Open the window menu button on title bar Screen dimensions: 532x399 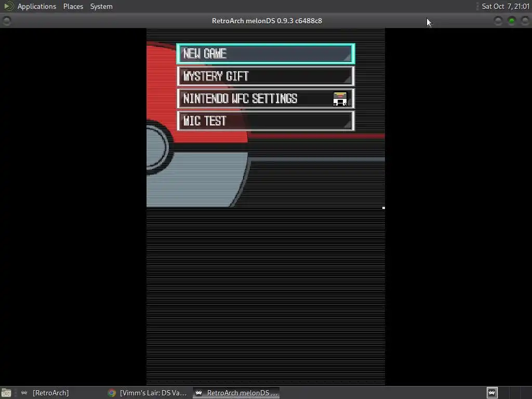tap(6, 21)
